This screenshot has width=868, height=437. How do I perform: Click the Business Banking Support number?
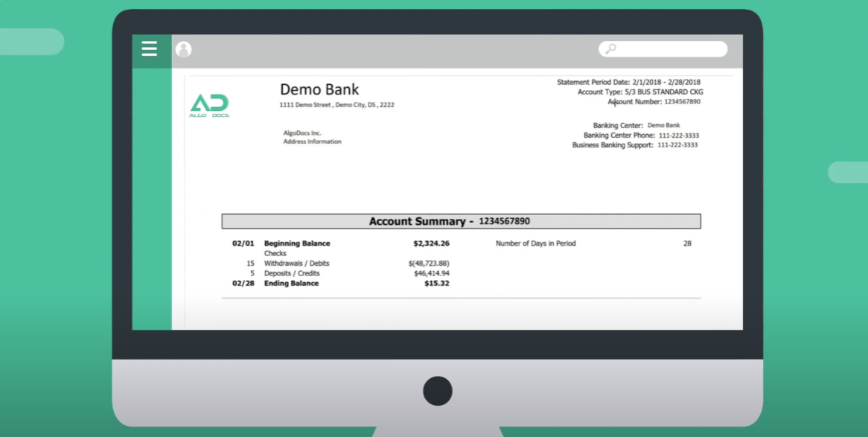679,144
